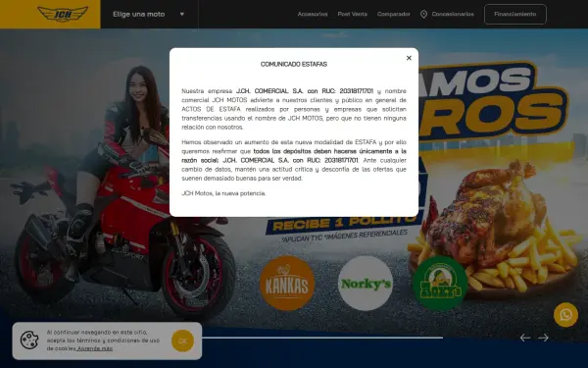Open the WhatsApp chat bubble

pos(565,315)
